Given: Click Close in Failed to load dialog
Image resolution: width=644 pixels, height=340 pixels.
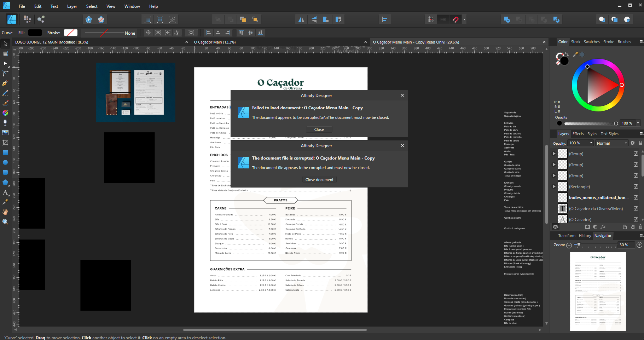Looking at the screenshot, I should (319, 129).
